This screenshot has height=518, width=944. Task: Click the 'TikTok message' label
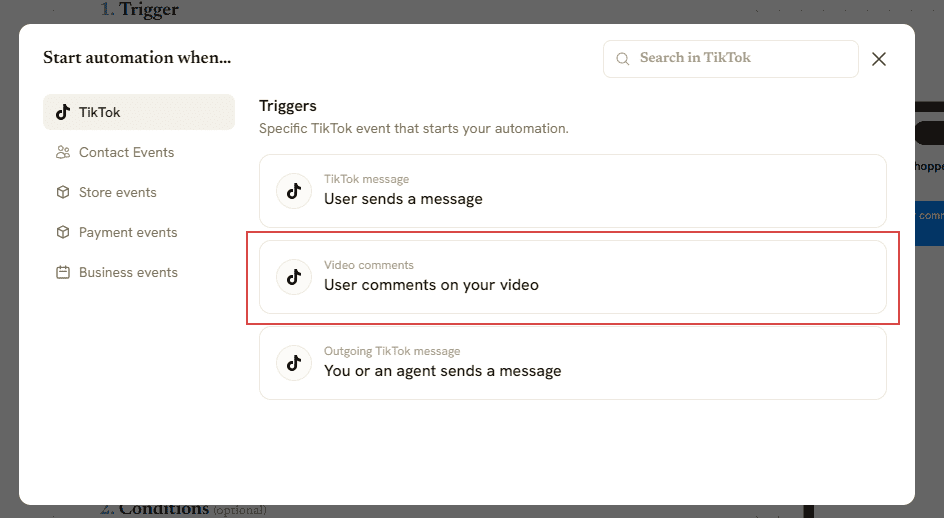366,179
